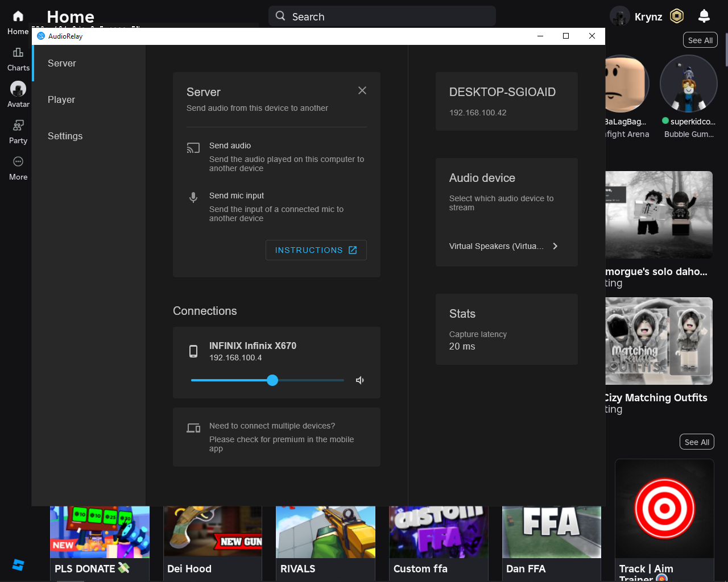Open the INSTRUCTIONS link
The image size is (728, 582).
click(x=316, y=250)
